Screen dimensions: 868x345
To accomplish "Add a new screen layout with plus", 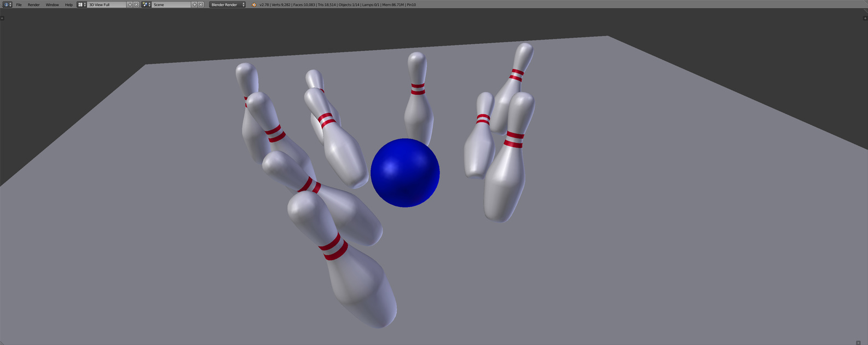I will (130, 4).
